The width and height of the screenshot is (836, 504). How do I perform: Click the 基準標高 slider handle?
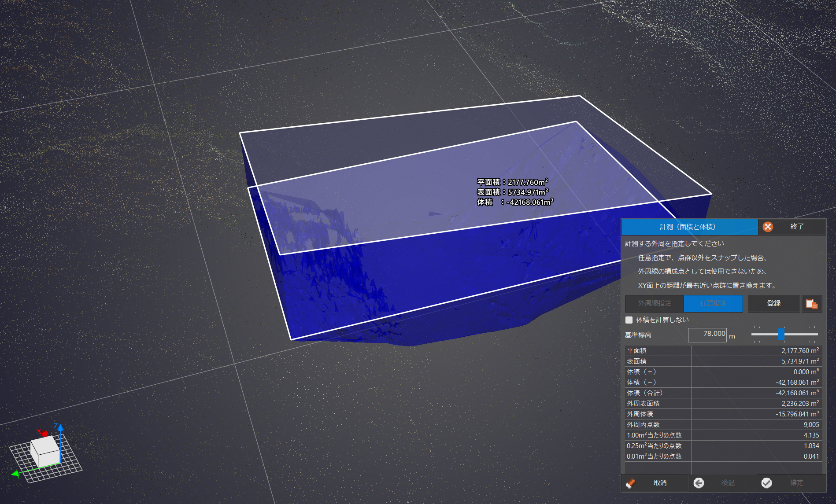(781, 334)
